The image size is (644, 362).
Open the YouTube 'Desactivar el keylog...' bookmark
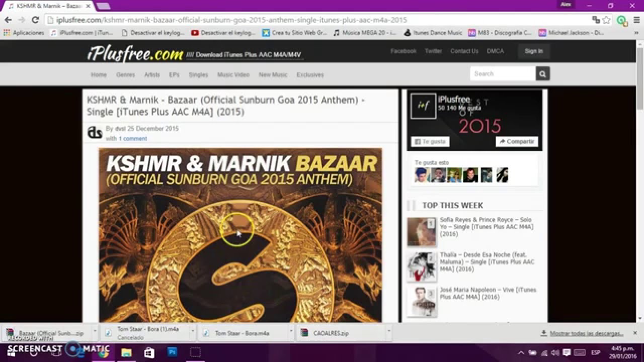[223, 33]
